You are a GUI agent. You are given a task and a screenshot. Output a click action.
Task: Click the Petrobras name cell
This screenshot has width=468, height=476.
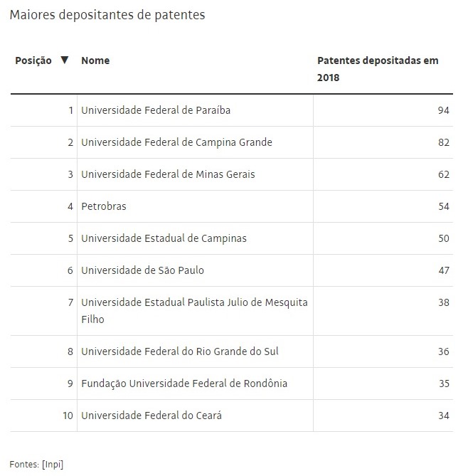(104, 206)
